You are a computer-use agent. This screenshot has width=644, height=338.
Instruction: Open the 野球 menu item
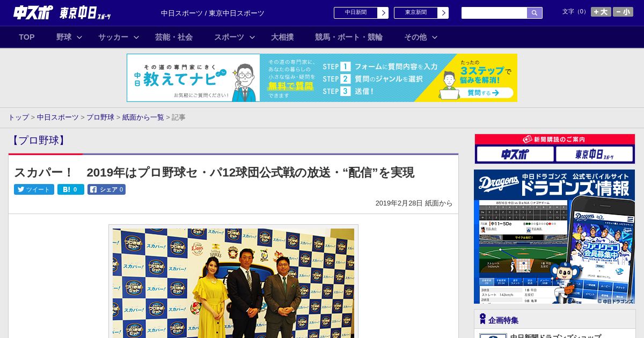coord(64,37)
